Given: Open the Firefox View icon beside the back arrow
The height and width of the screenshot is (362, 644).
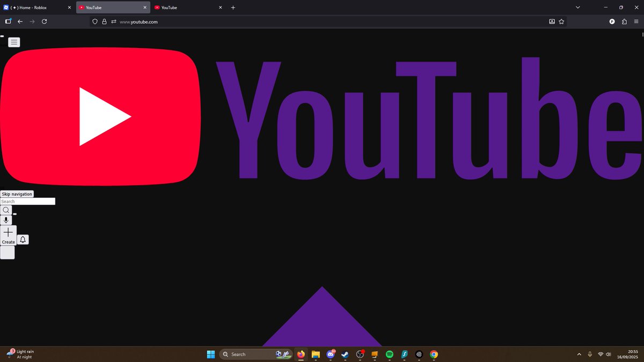Looking at the screenshot, I should point(8,21).
